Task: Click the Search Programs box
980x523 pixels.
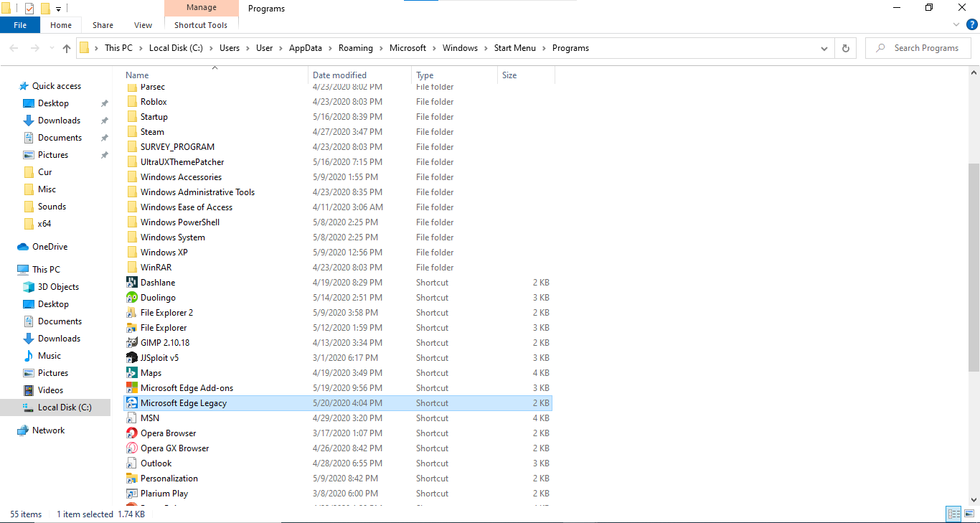Action: [x=918, y=48]
